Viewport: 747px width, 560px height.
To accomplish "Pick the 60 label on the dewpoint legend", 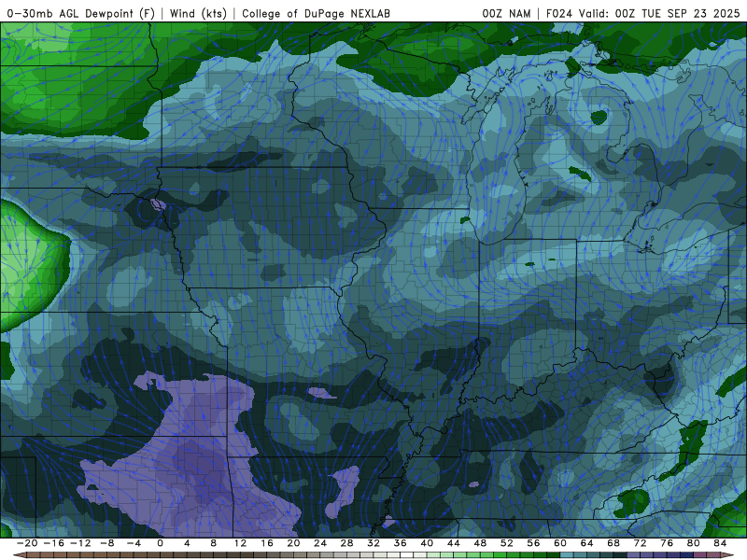I will click(x=560, y=543).
